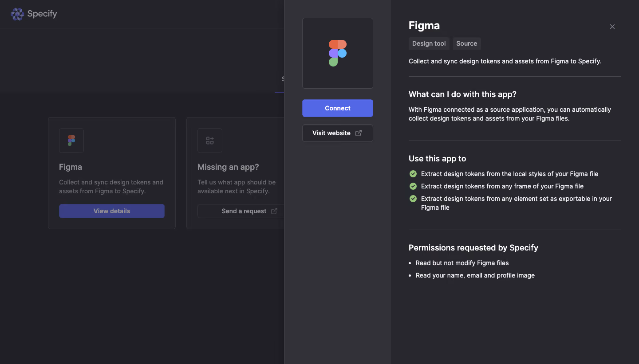The height and width of the screenshot is (364, 639).
Task: Click 'Read your name, email and profile image'
Action: 475,275
